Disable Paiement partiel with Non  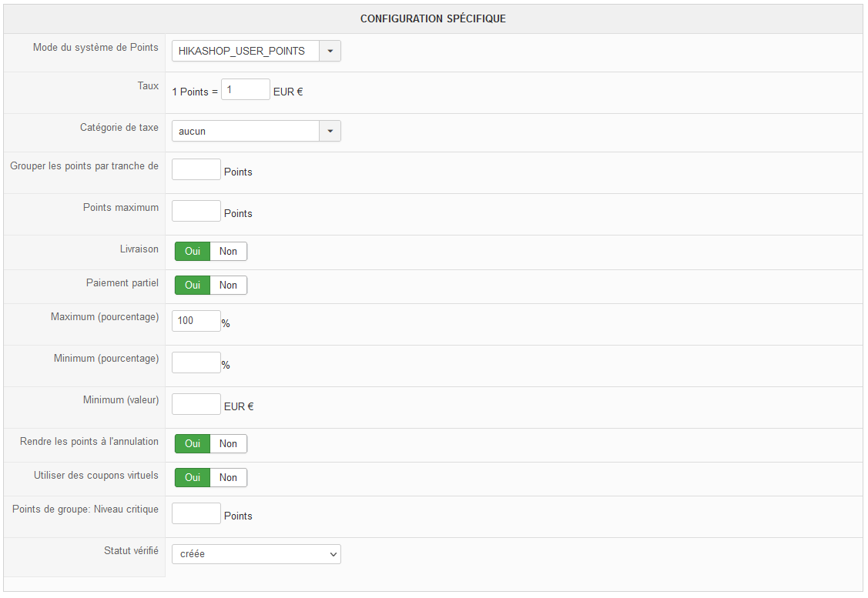228,286
